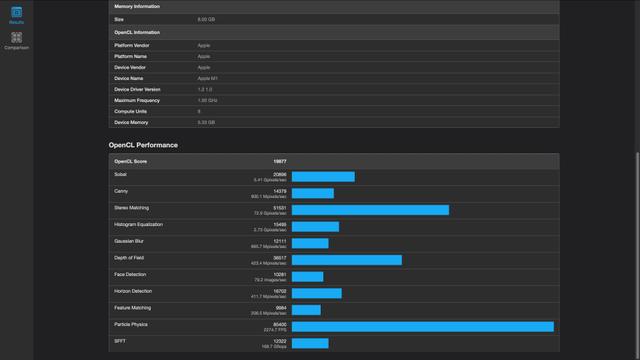Click the Sobel result bar

323,177
